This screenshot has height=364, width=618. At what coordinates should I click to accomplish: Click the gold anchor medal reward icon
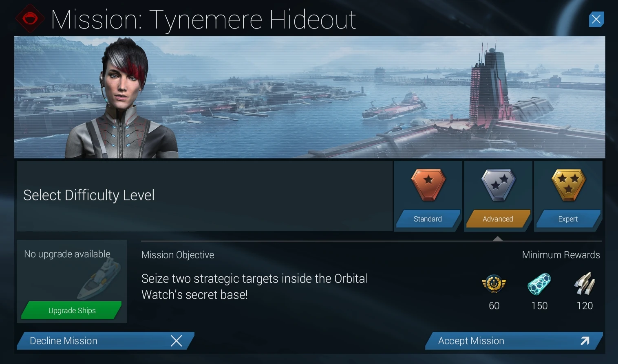(x=494, y=284)
